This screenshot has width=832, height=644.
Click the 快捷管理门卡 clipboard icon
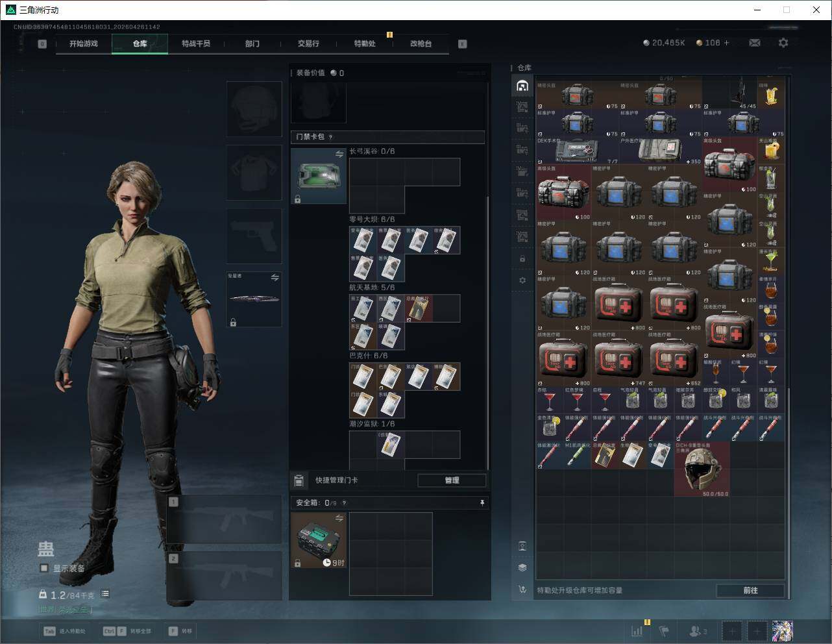point(299,480)
